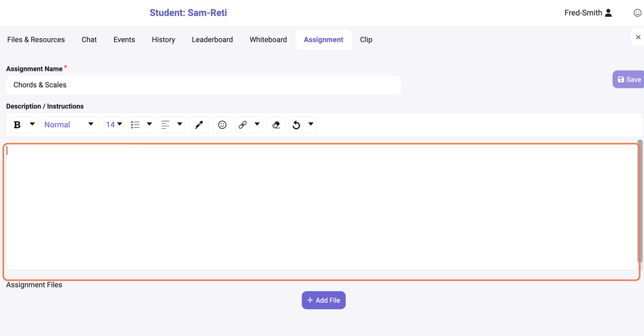The height and width of the screenshot is (336, 644).
Task: Open the font size 14 dropdown
Action: [114, 125]
